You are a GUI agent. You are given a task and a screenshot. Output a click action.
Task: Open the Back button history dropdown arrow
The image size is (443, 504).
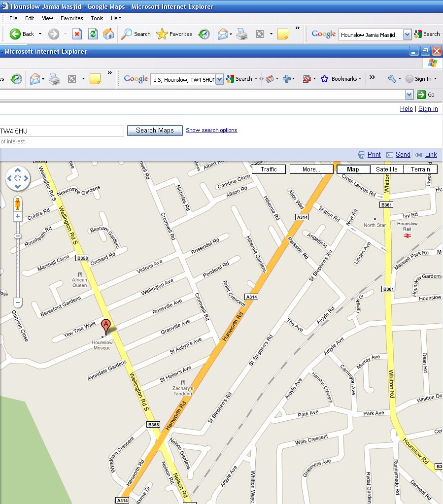point(40,34)
